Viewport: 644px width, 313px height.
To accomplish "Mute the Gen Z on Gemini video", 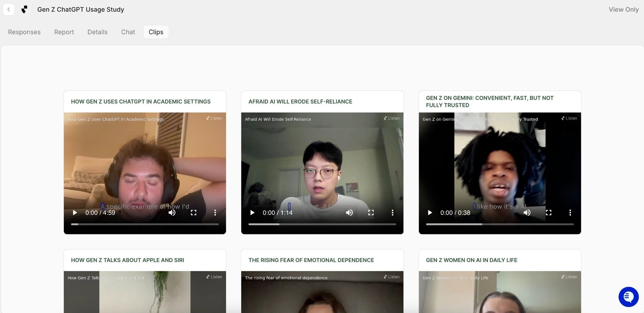I will pos(527,213).
